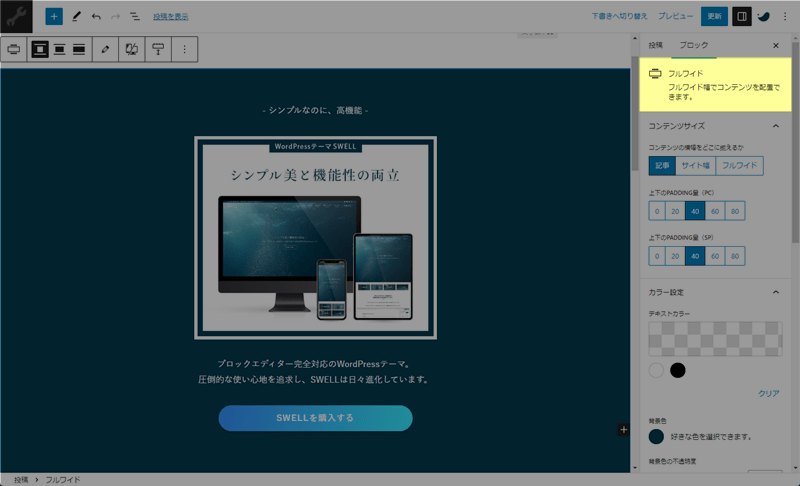Toggle the settings sidebar panel

[x=742, y=16]
